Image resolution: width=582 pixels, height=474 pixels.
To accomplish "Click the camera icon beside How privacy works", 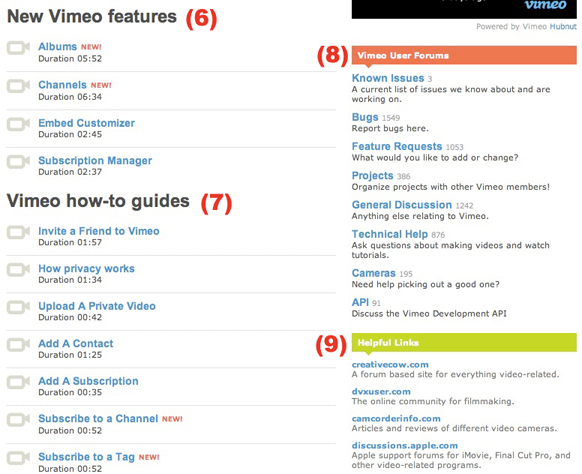I will (x=18, y=269).
